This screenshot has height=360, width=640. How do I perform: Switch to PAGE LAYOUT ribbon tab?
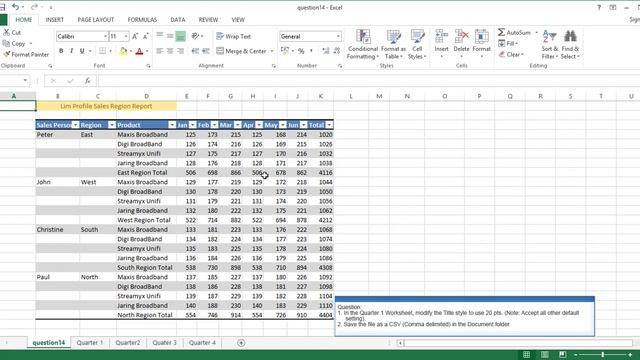tap(96, 20)
